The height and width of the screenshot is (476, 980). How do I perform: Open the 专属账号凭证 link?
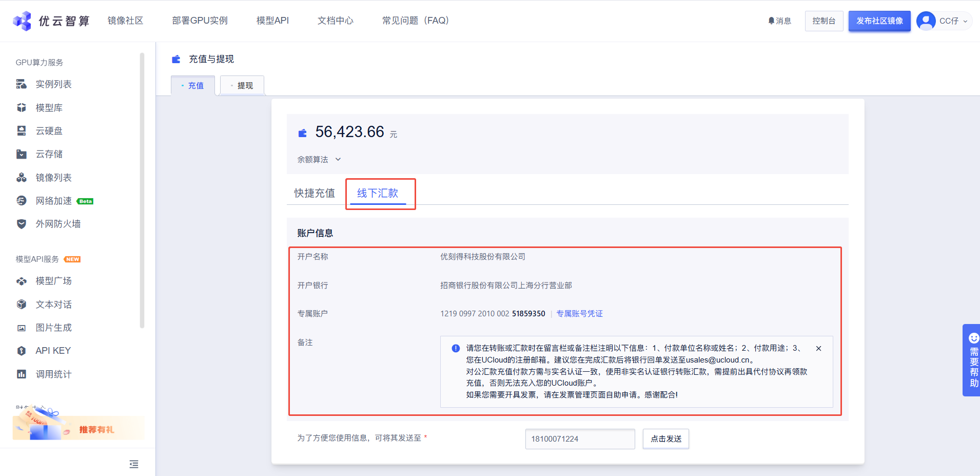point(579,314)
